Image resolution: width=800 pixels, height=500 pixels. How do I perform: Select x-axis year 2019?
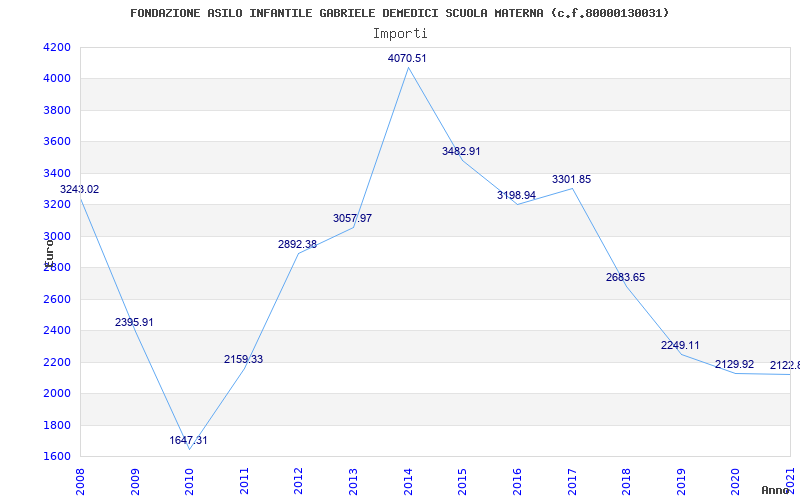pyautogui.click(x=681, y=481)
